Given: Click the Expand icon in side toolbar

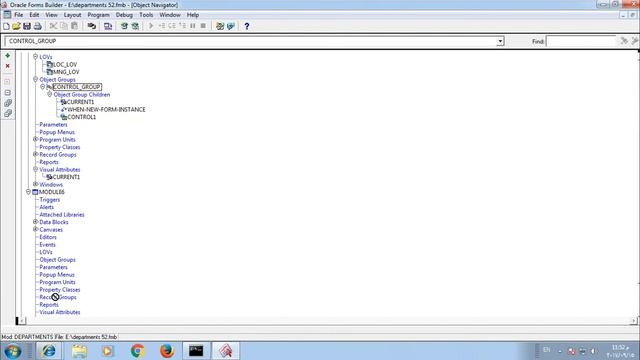Looking at the screenshot, I should 7,82.
